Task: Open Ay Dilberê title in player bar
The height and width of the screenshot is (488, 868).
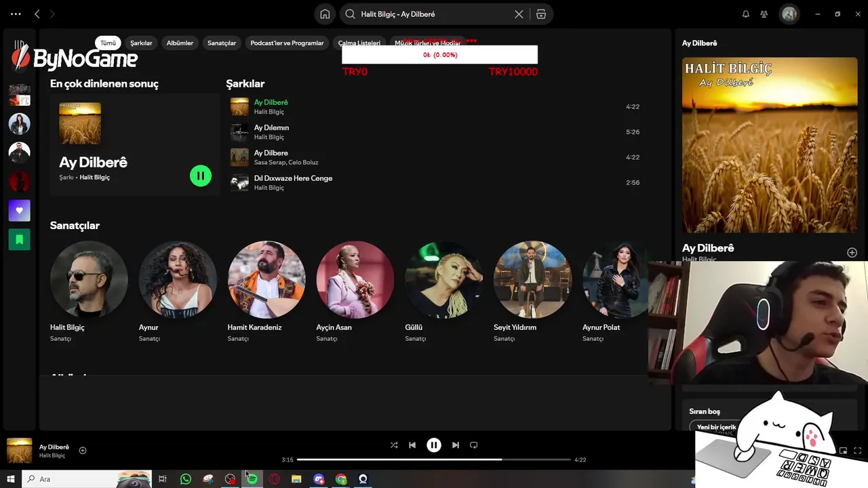Action: pos(54,447)
